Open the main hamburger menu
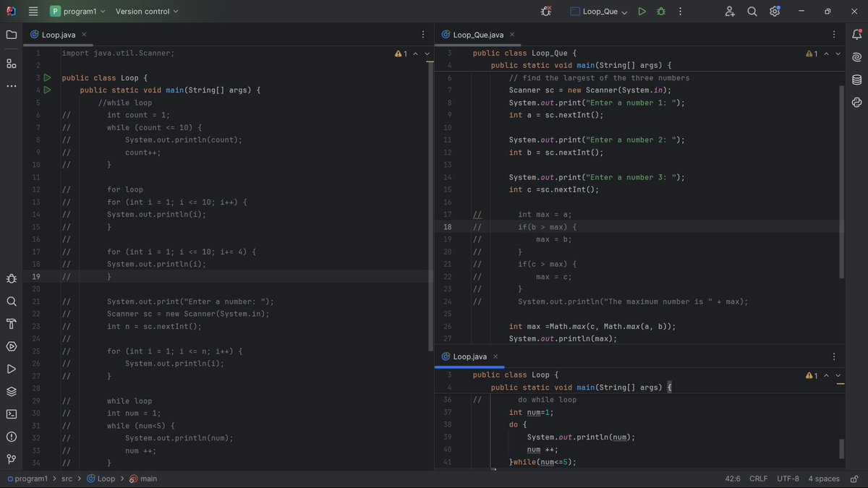868x488 pixels. coord(33,12)
